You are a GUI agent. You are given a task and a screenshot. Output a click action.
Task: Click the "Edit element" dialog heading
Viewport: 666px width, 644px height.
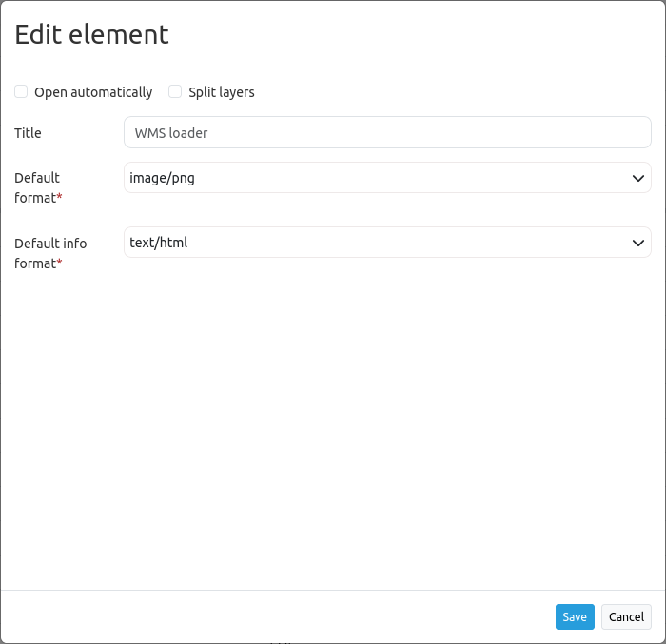(x=92, y=35)
